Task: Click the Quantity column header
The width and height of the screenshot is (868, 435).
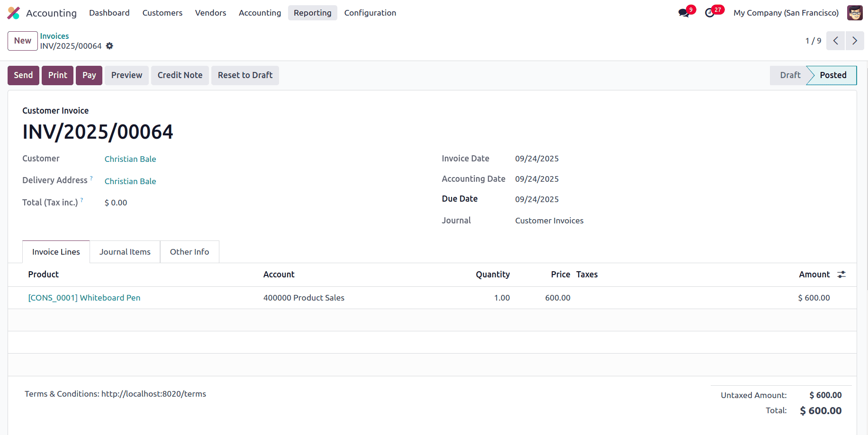Action: [493, 275]
